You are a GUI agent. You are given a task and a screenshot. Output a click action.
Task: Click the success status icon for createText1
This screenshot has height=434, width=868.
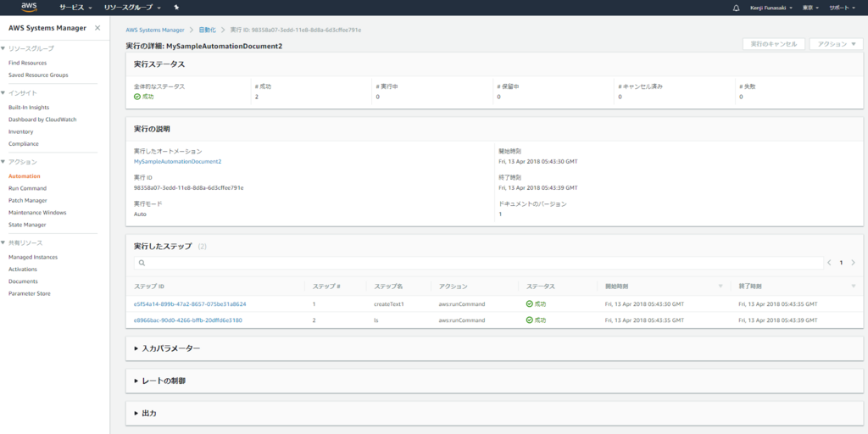pyautogui.click(x=529, y=304)
